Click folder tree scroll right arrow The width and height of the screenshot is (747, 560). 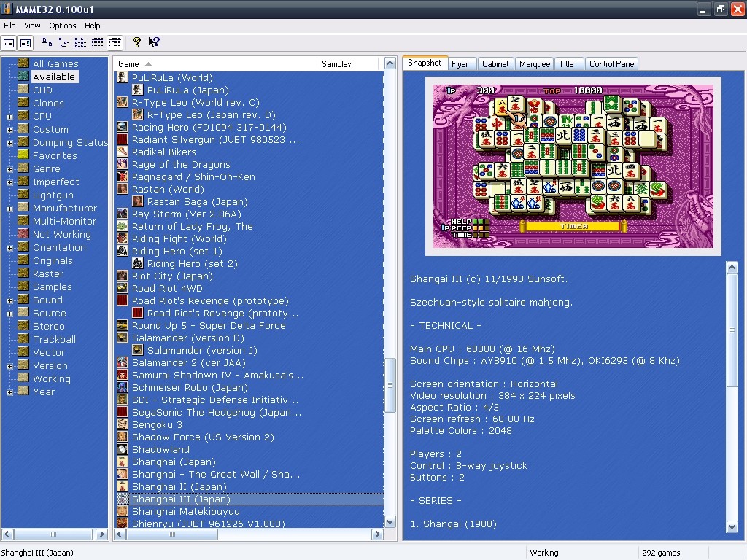pos(101,534)
